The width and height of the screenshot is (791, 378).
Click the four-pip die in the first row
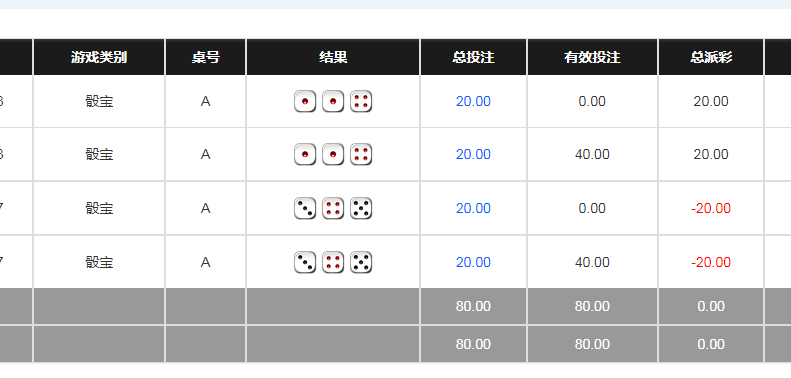click(x=361, y=101)
